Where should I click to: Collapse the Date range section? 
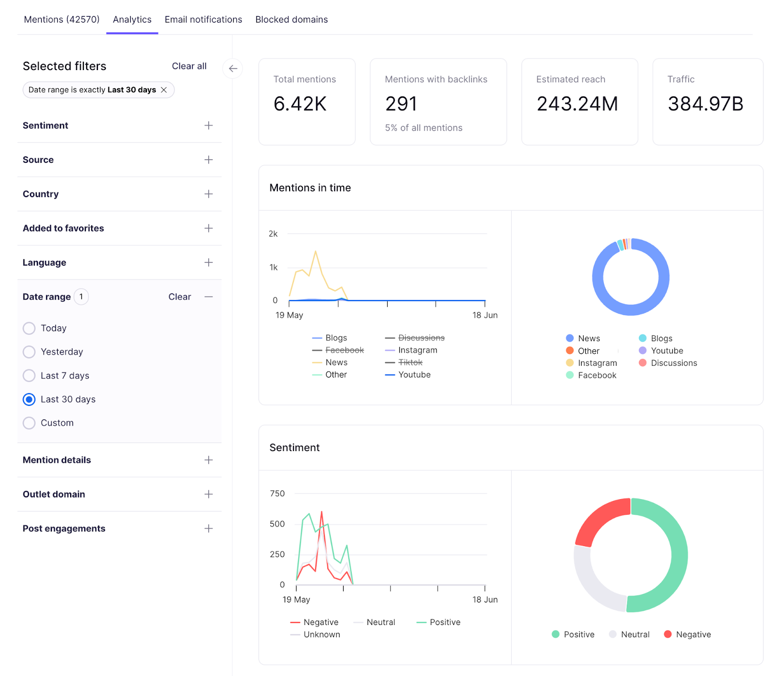pos(209,297)
